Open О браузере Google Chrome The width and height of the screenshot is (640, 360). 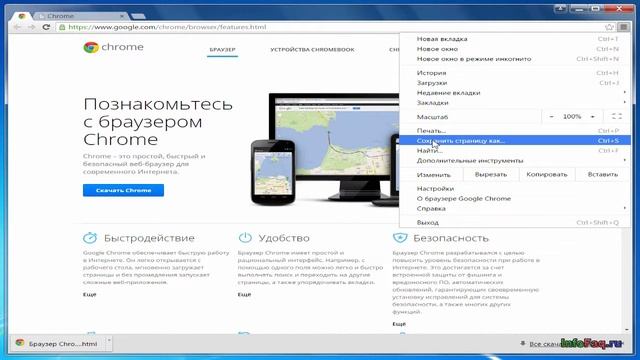(516, 199)
